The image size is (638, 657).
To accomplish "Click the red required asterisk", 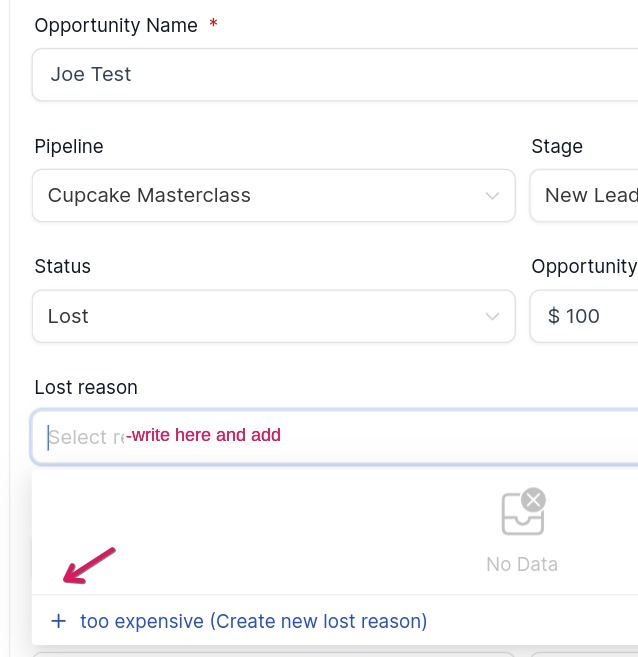I will (x=213, y=26).
